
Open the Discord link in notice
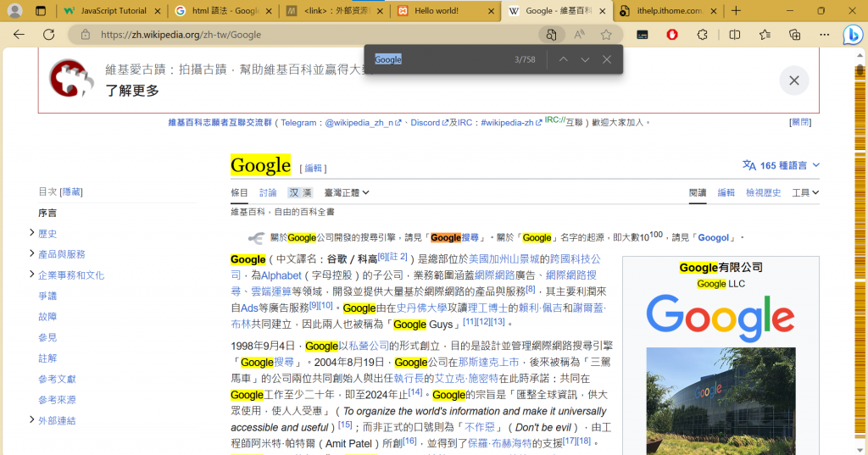click(429, 123)
